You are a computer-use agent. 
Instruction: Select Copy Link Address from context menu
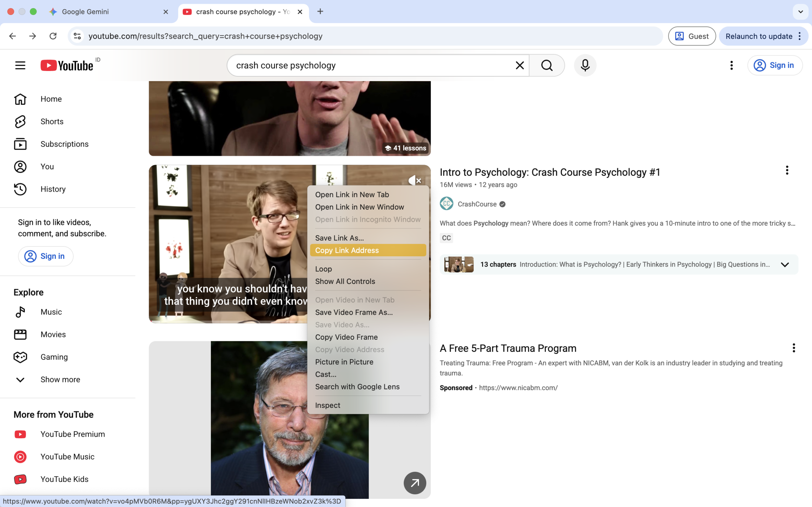pos(347,250)
